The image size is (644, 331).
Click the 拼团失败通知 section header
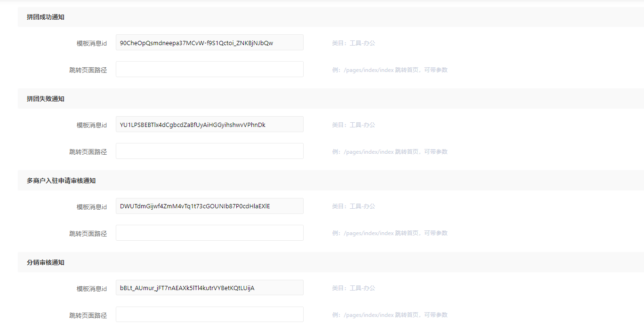[x=46, y=99]
